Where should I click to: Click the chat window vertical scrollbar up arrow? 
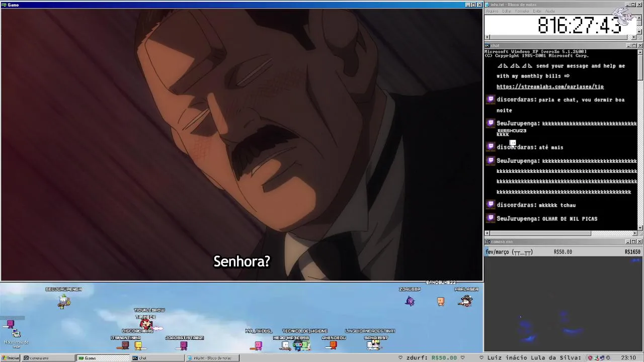640,52
